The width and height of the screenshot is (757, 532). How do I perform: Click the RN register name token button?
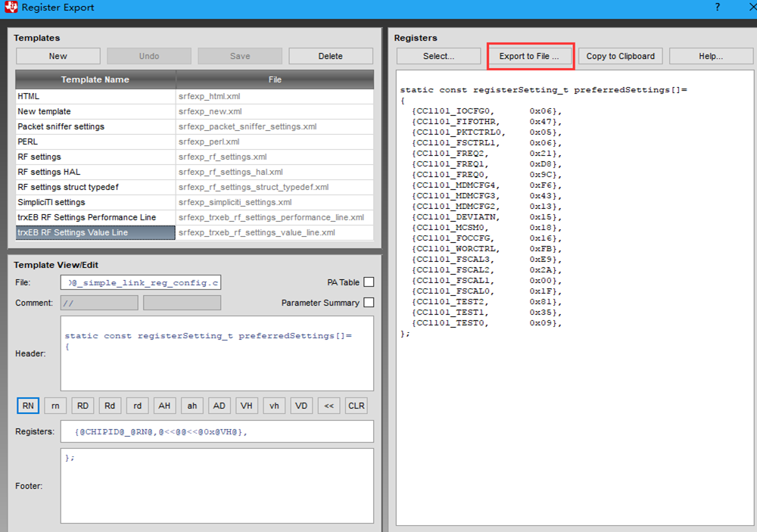(28, 406)
